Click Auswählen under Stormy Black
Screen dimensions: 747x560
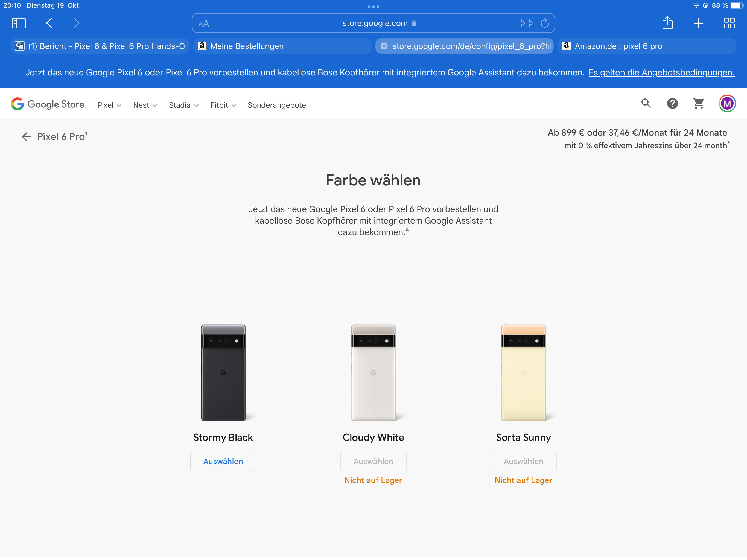223,461
